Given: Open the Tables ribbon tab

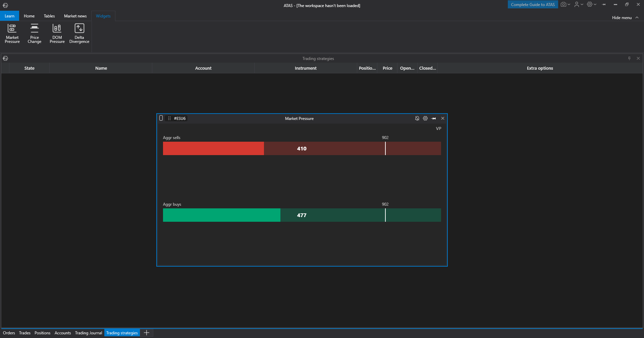Looking at the screenshot, I should pos(49,16).
